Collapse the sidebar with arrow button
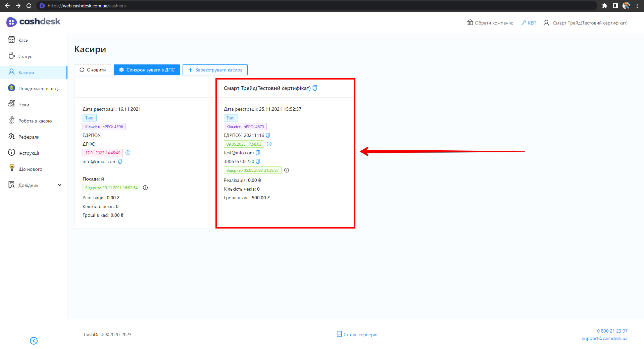Image resolution: width=644 pixels, height=349 pixels. 34,341
